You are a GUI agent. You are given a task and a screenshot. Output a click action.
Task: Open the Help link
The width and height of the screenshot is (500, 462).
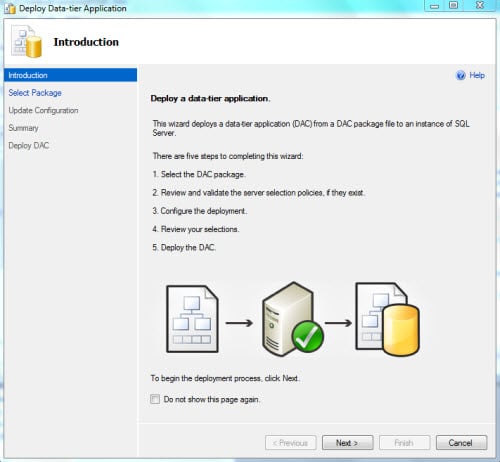tap(477, 75)
